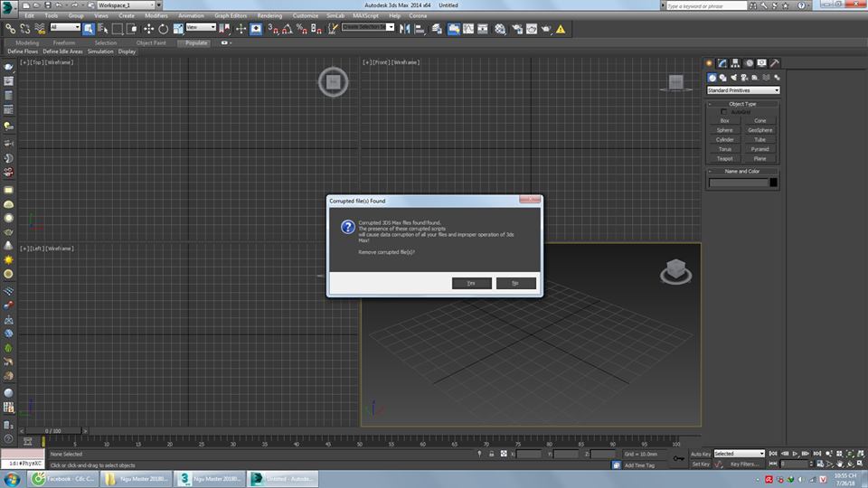Click the object name input field
The image size is (868, 488).
737,183
